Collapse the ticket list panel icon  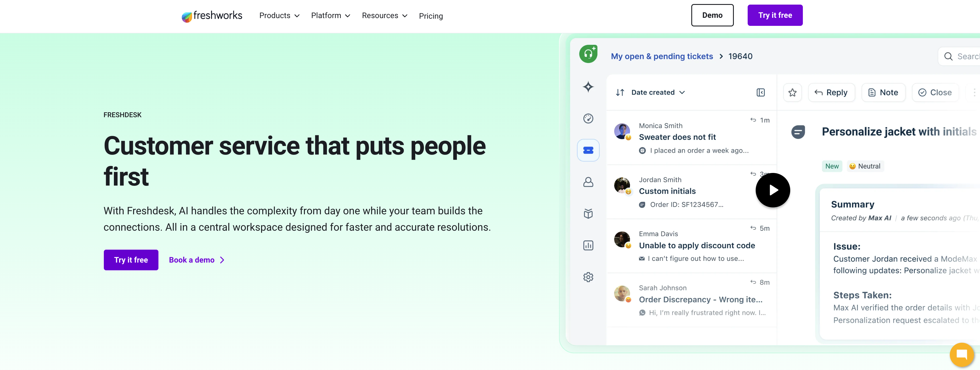pyautogui.click(x=760, y=92)
